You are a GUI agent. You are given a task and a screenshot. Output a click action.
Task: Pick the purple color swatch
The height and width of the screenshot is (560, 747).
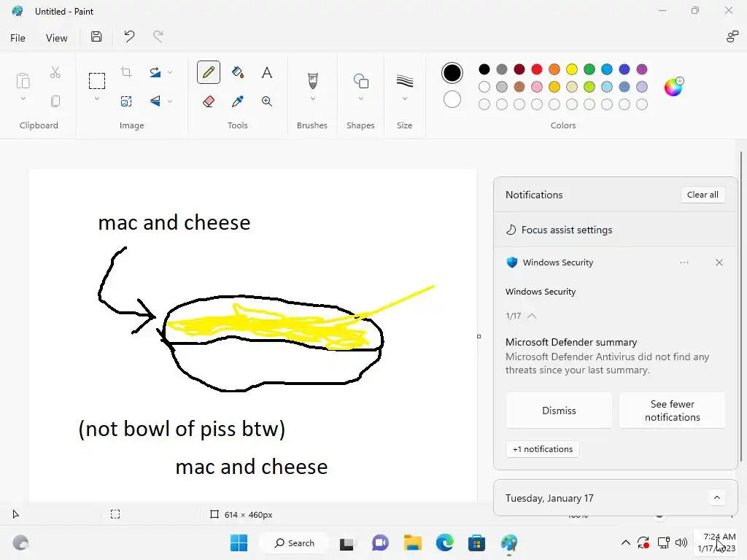pos(642,69)
